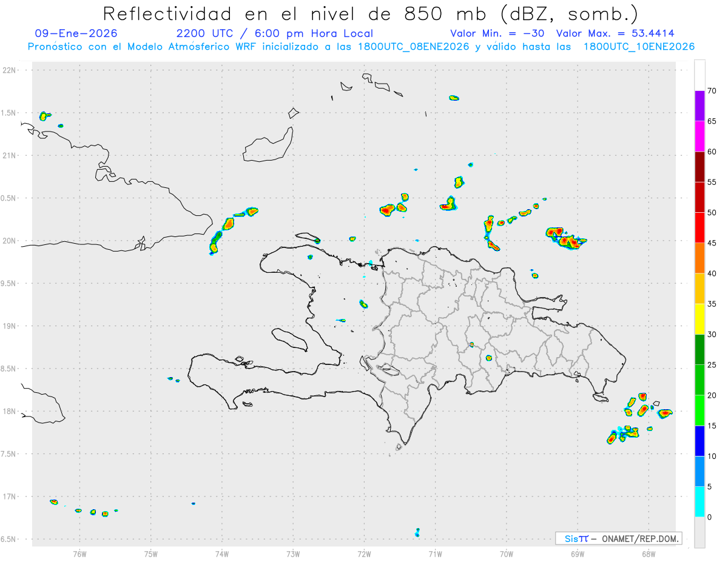Click the '74W' longitude label
This screenshot has width=728, height=562.
tap(222, 554)
